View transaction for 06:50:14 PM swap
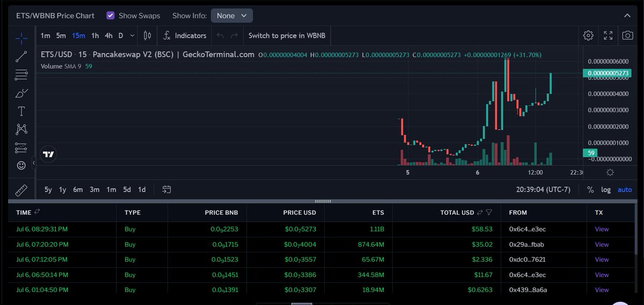Image resolution: width=644 pixels, height=305 pixels. (602, 275)
